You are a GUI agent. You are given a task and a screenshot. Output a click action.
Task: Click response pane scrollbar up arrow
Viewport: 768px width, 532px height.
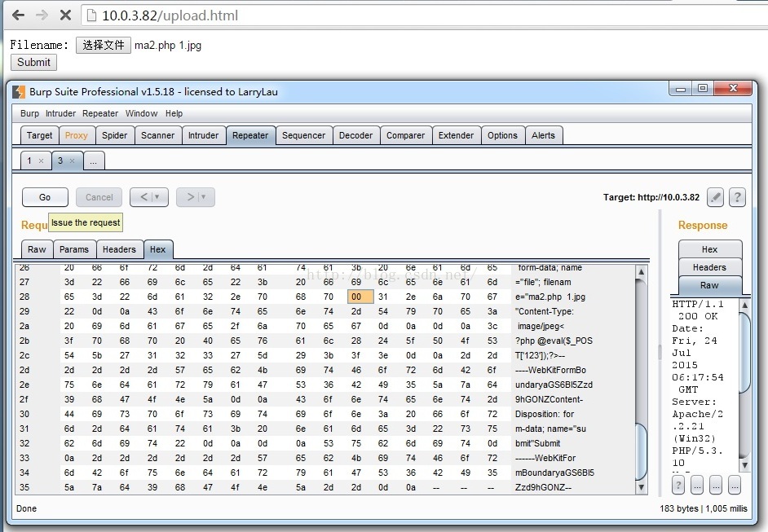pos(744,305)
